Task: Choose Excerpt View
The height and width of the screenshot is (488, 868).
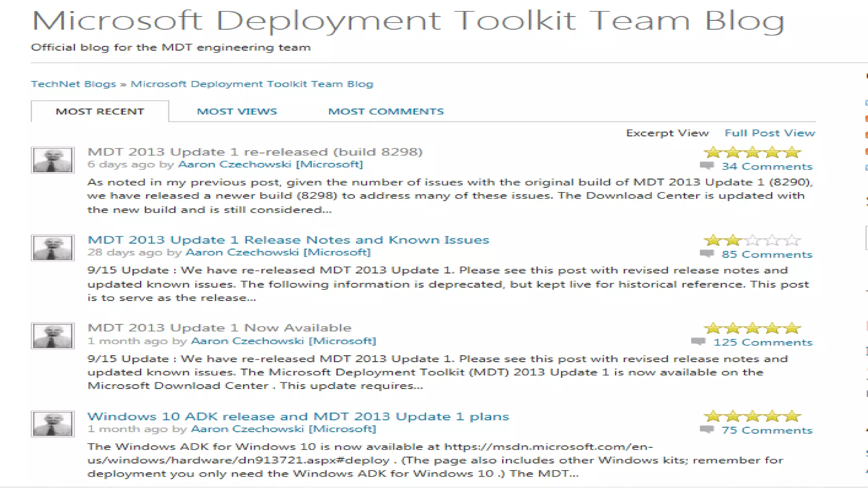Action: point(668,133)
